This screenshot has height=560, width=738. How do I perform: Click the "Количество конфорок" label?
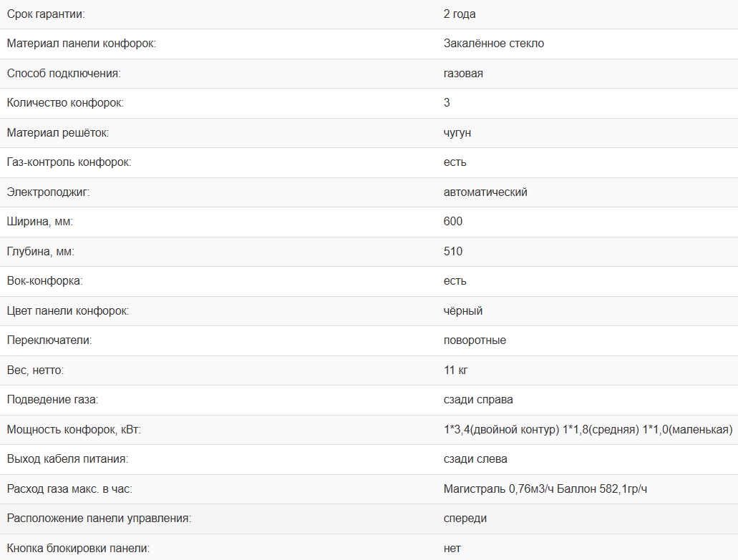click(65, 103)
